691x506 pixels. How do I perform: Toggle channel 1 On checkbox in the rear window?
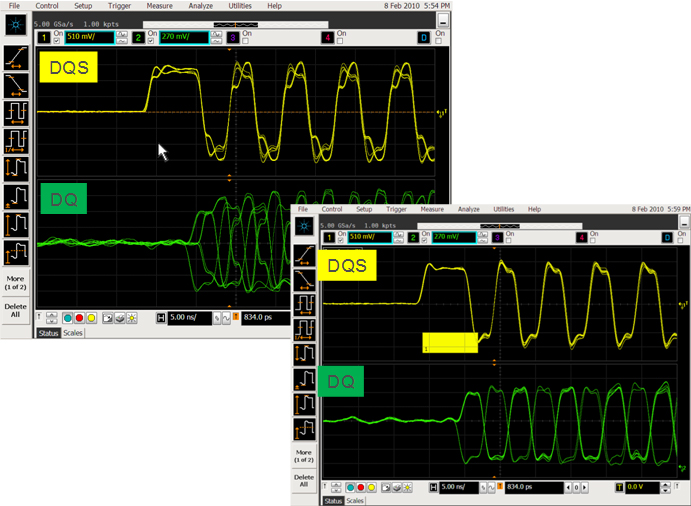(56, 41)
